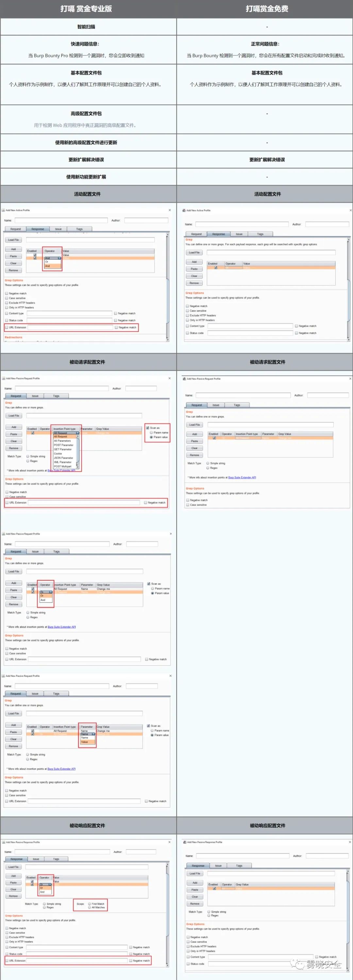Click Author field in Pro Passive Response window
The image size is (353, 980).
(141, 852)
